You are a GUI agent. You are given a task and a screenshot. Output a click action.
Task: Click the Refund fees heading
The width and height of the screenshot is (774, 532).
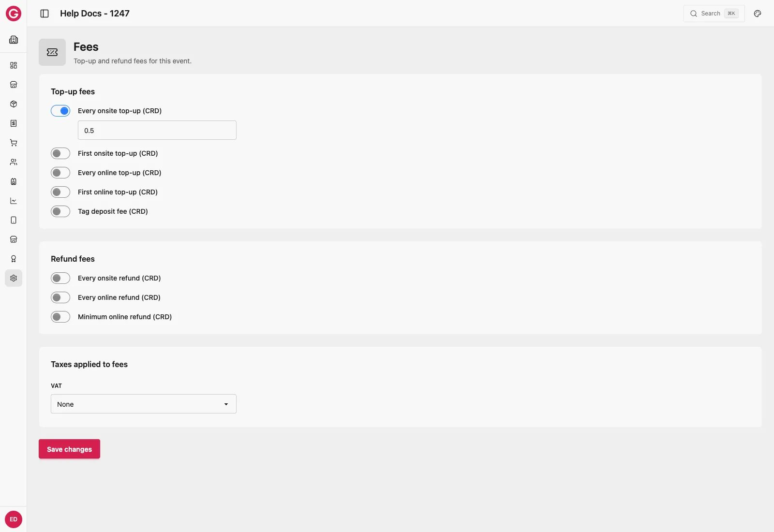(x=73, y=259)
